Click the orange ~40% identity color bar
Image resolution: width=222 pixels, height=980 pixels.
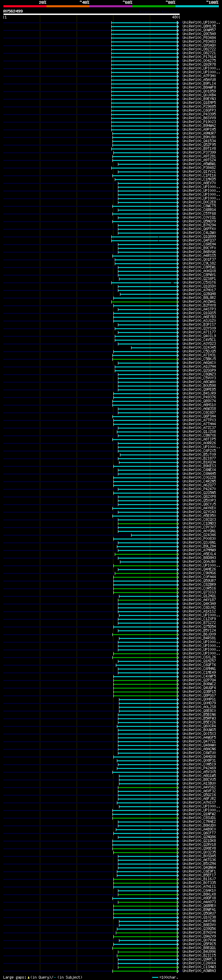[68, 6]
